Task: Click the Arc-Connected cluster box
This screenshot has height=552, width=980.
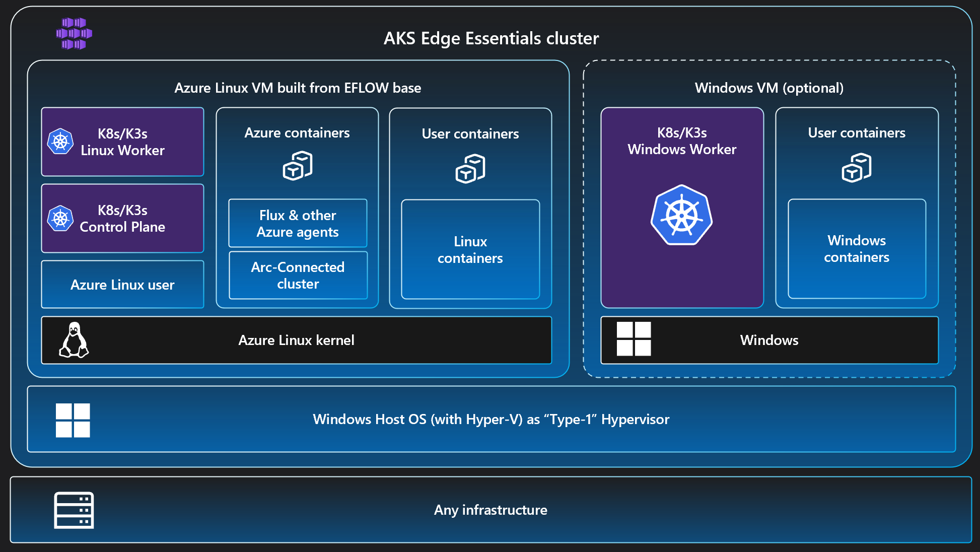Action: 298,275
